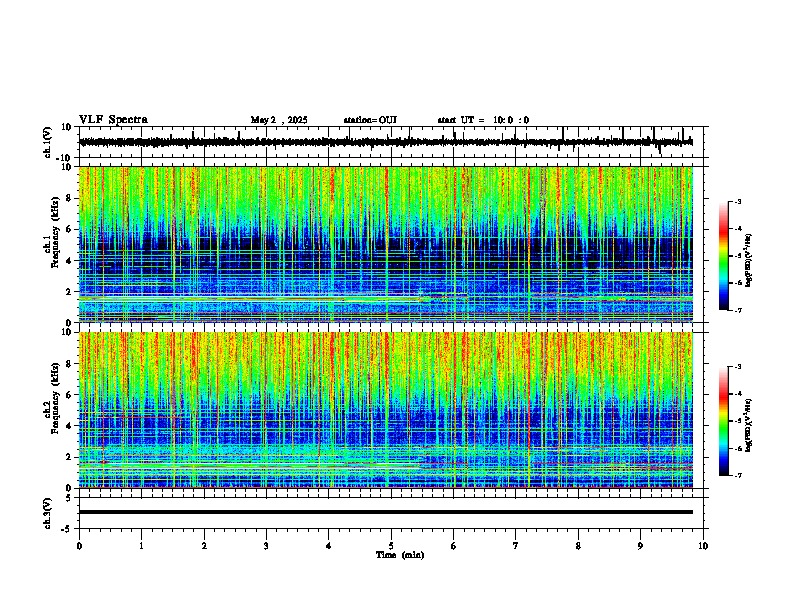This screenshot has height=612, width=792.
Task: Click time axis tick label "7"
Action: pos(516,546)
